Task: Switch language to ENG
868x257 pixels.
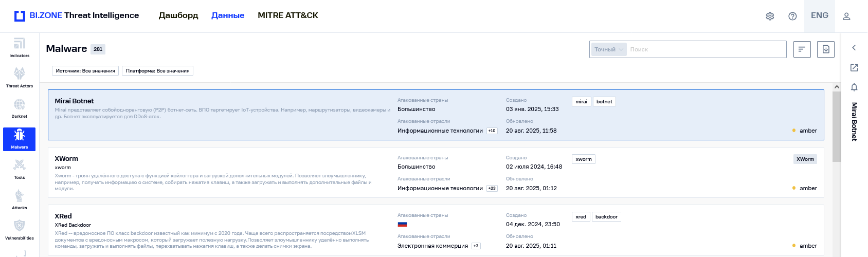Action: (x=820, y=15)
